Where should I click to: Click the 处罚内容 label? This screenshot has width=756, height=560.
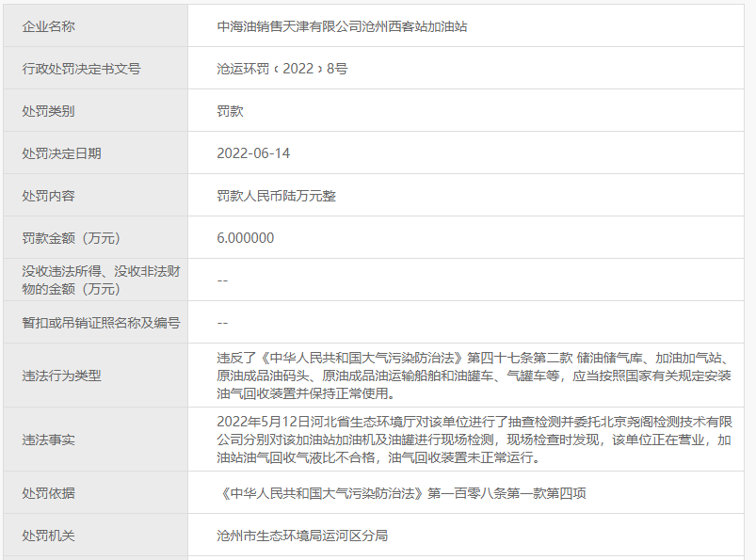(x=48, y=196)
